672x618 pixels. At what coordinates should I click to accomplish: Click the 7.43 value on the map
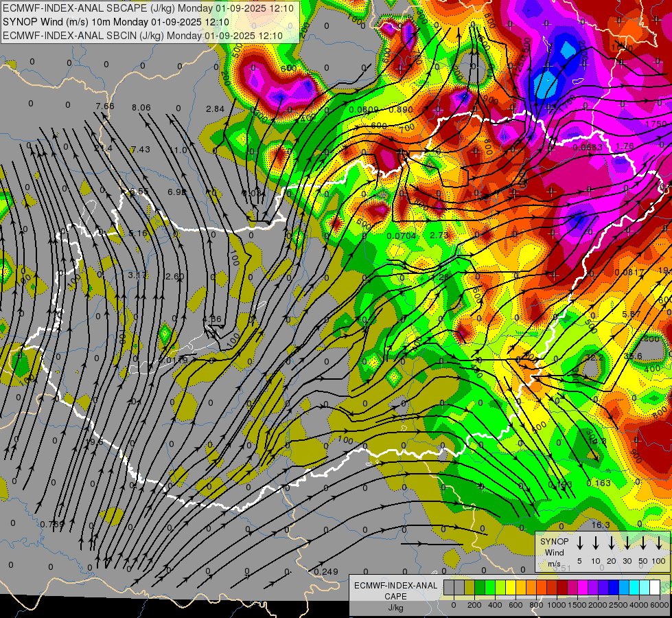pos(141,149)
